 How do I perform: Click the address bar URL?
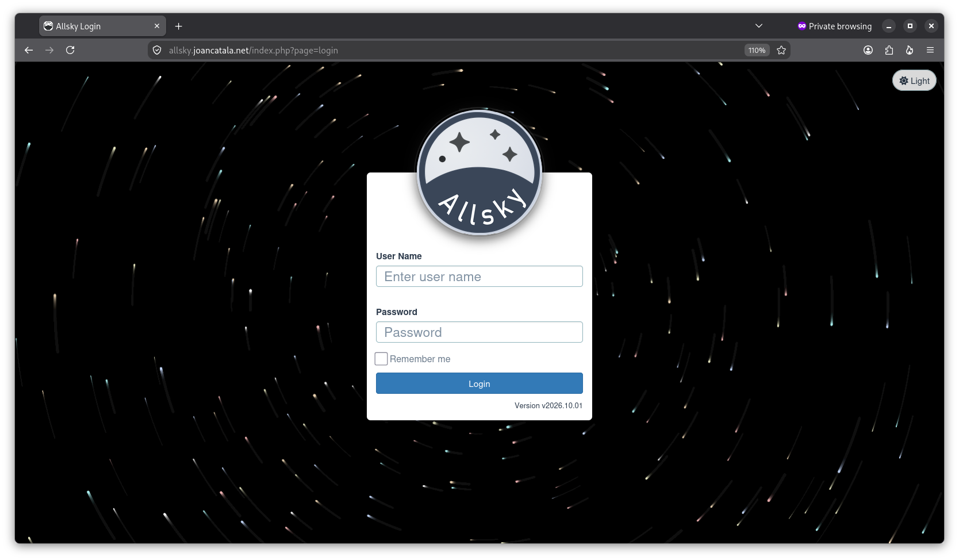click(x=254, y=50)
